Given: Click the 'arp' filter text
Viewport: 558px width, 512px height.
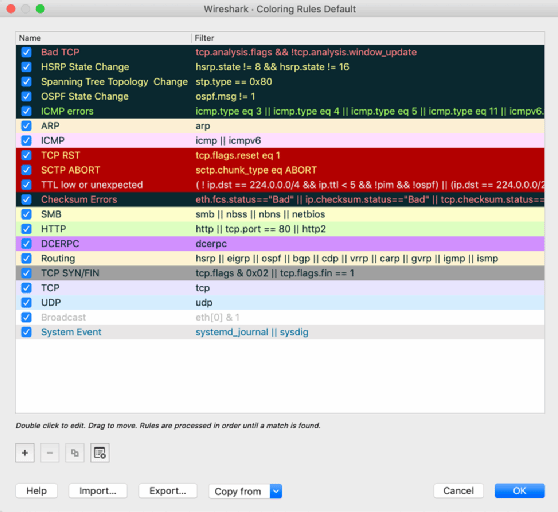Looking at the screenshot, I should pos(202,126).
